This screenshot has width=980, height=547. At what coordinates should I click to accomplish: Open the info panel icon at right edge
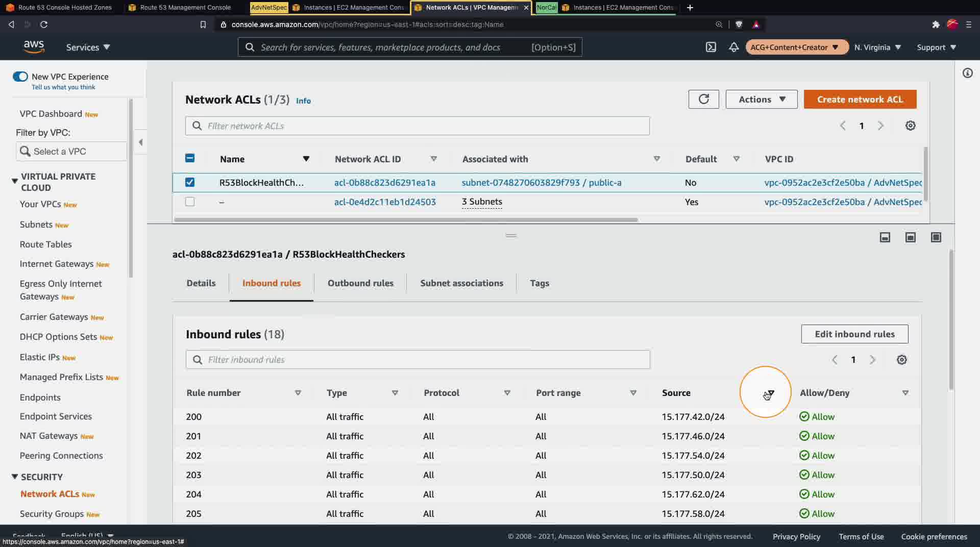point(967,73)
